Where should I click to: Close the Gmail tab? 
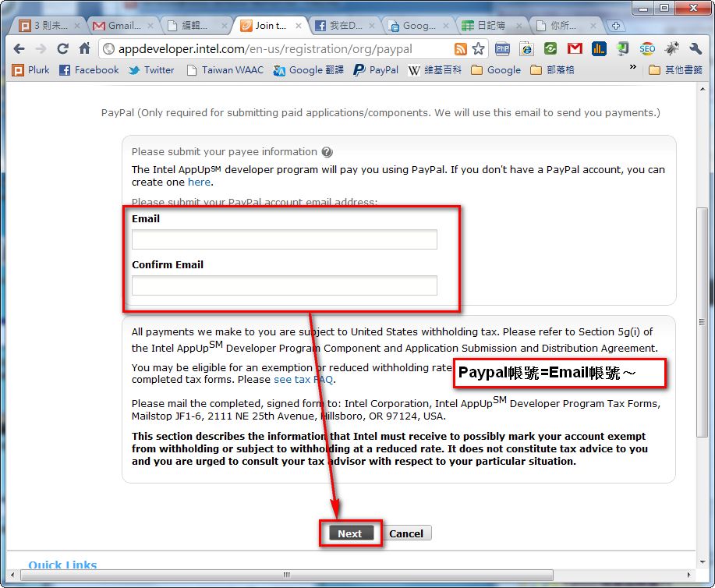150,26
